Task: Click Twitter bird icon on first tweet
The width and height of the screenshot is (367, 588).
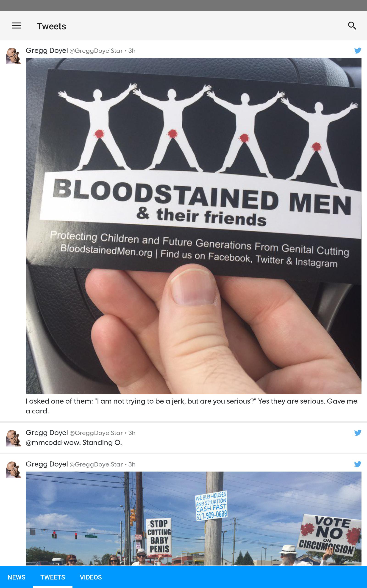Action: coord(358,51)
